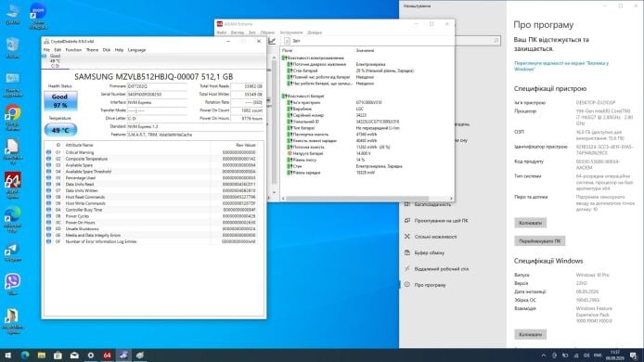The height and width of the screenshot is (362, 644).
Task: Select Спільні можливості in Settings sidebar
Action: click(436, 237)
